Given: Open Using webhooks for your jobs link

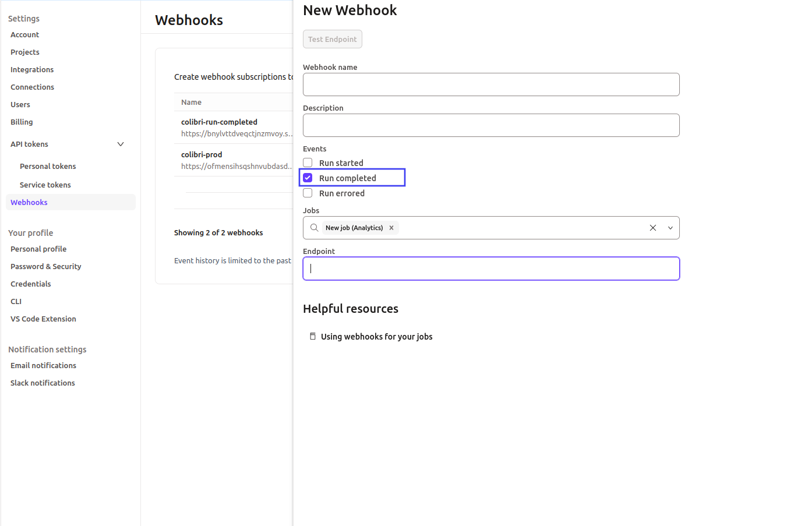Looking at the screenshot, I should [376, 336].
